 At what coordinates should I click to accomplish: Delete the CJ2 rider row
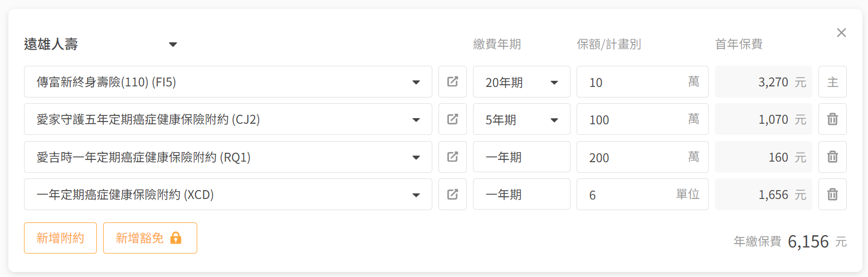[x=832, y=119]
